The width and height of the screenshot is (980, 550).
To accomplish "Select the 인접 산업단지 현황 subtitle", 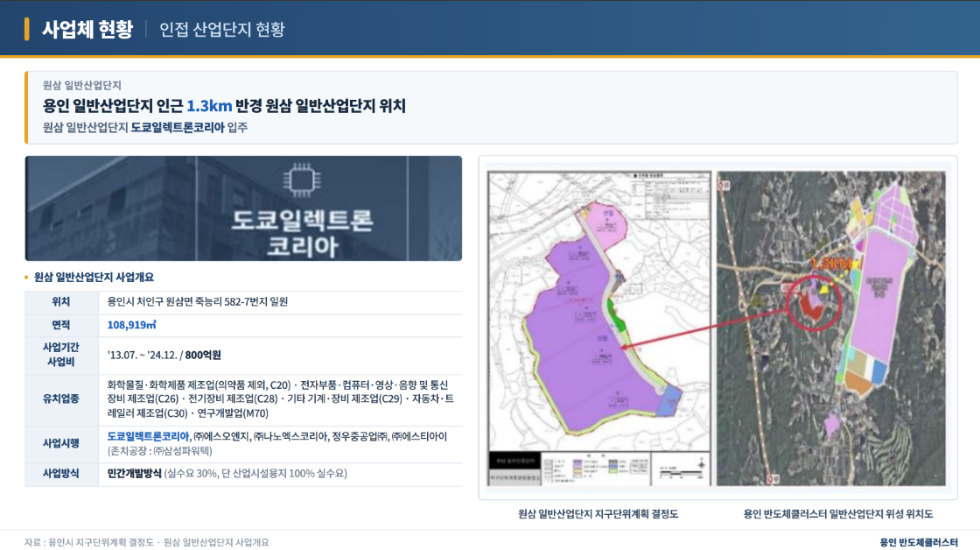I will coord(222,30).
